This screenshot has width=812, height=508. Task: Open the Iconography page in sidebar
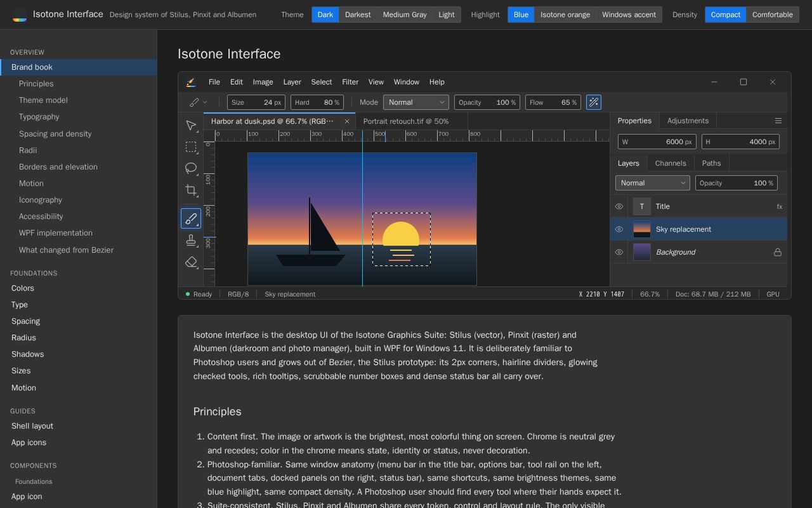point(79,200)
